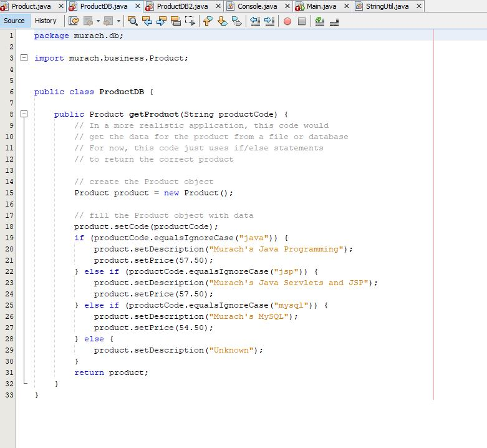Screen dimensions: 487x448
Task: Select the ProductDB.java tab
Action: tap(104, 6)
